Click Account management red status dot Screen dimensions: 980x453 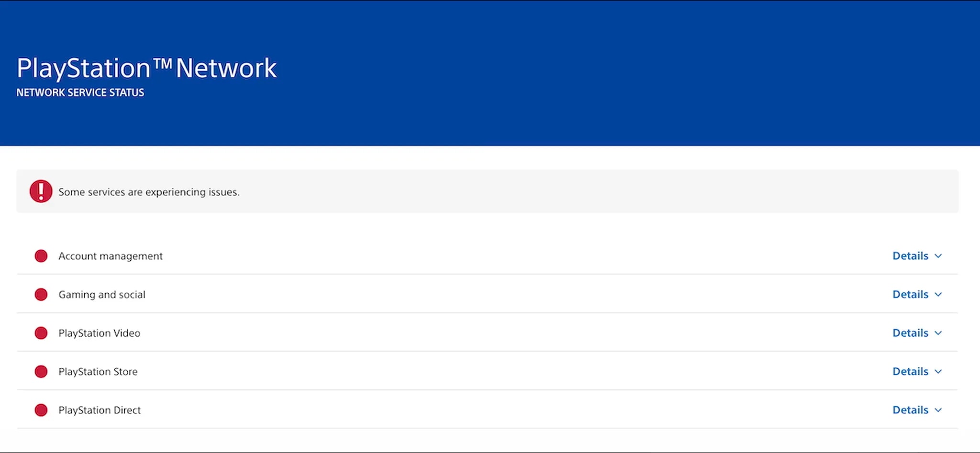pos(41,256)
